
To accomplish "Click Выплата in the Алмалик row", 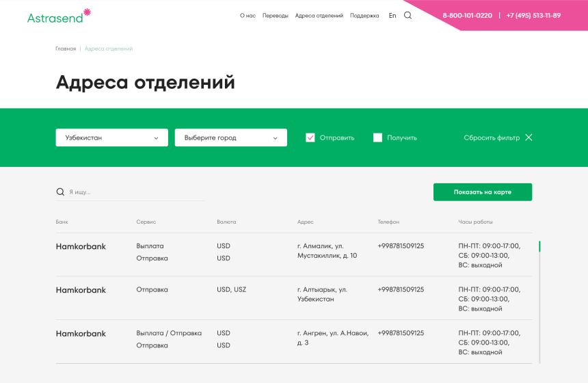I will click(x=150, y=246).
